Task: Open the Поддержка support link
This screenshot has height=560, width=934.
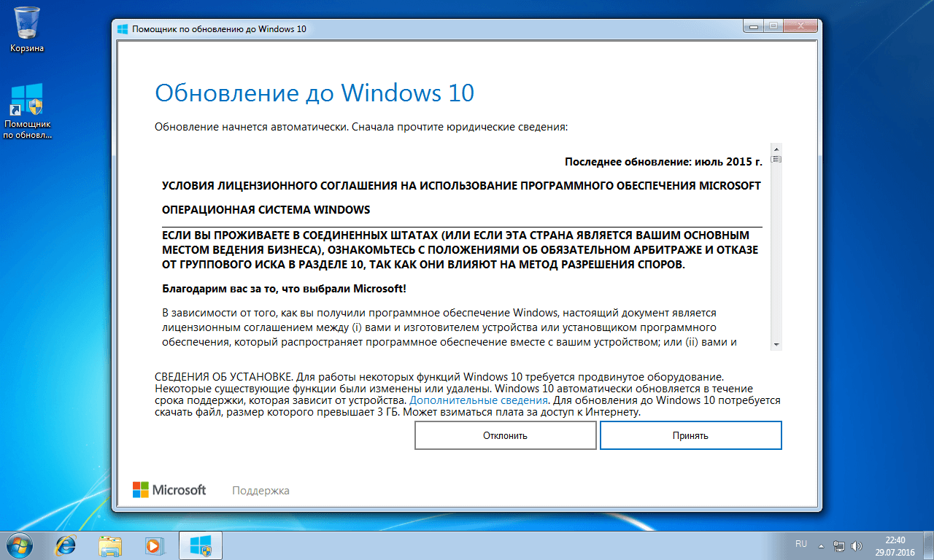Action: [260, 491]
